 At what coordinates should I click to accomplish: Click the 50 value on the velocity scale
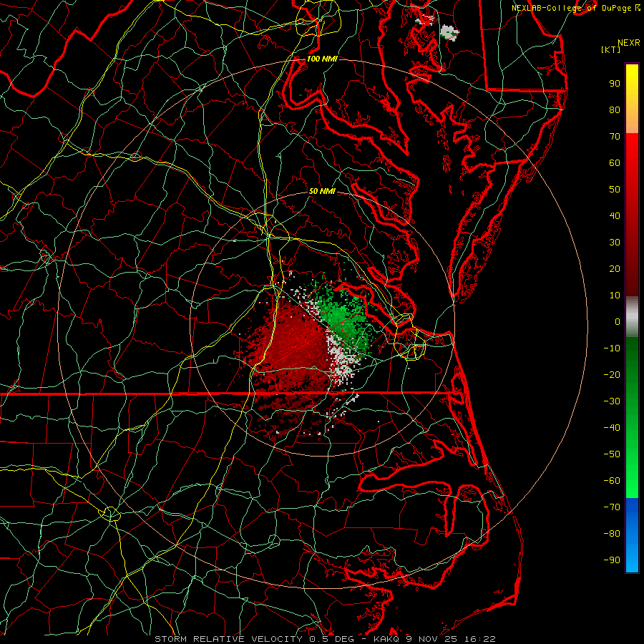coord(615,190)
